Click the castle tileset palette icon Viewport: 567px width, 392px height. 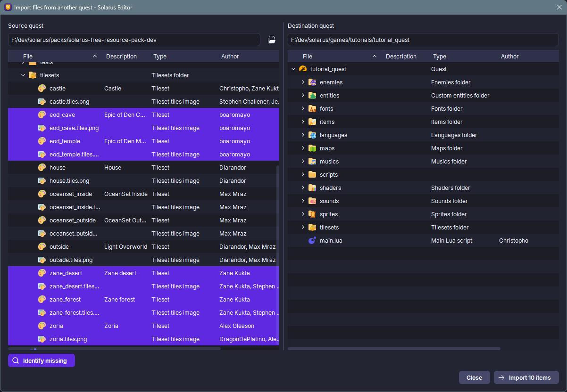point(42,88)
